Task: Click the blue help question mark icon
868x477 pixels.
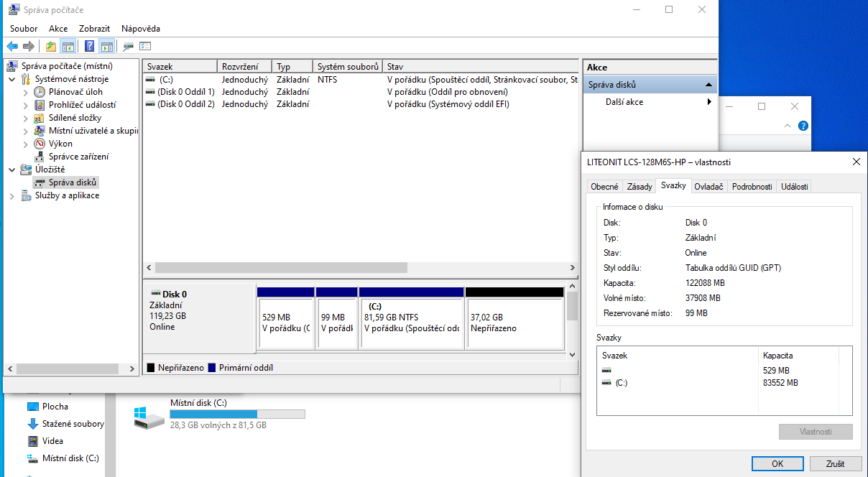Action: pos(90,47)
